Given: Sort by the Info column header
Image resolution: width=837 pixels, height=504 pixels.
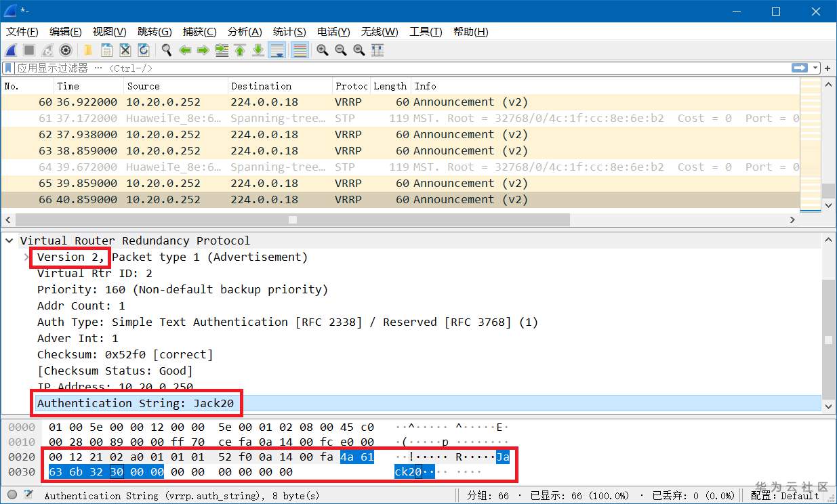Looking at the screenshot, I should [x=605, y=86].
